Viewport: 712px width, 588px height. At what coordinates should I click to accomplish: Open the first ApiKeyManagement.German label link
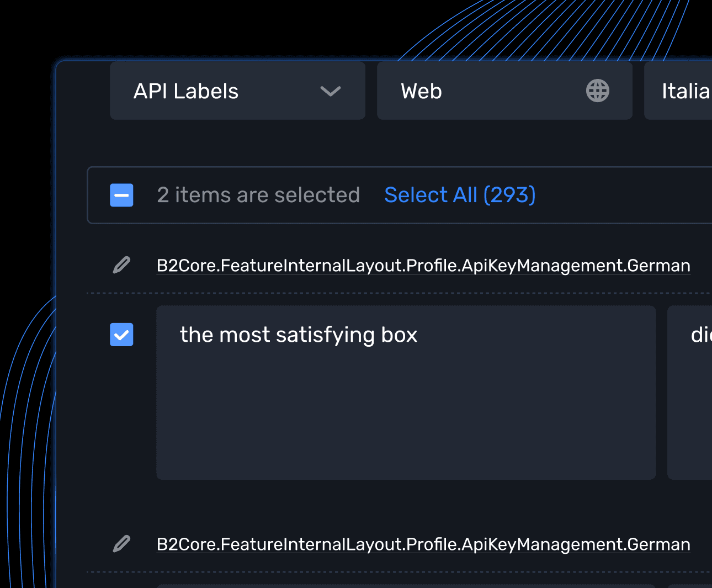pos(423,265)
